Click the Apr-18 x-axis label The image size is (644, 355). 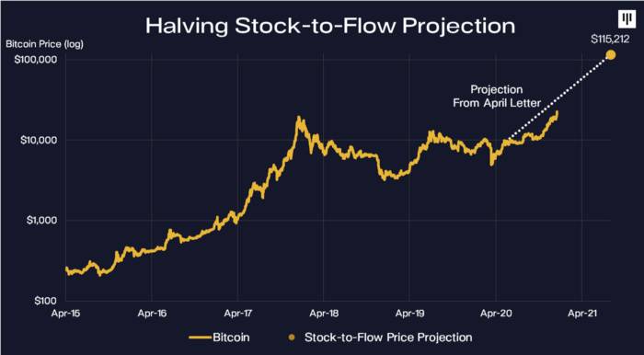pyautogui.click(x=324, y=314)
